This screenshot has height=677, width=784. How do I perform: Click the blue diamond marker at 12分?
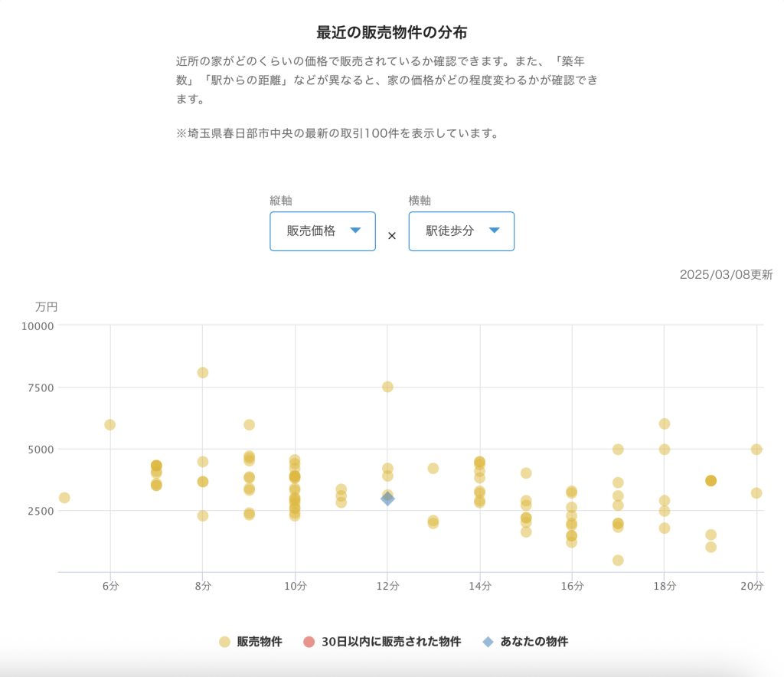point(387,499)
